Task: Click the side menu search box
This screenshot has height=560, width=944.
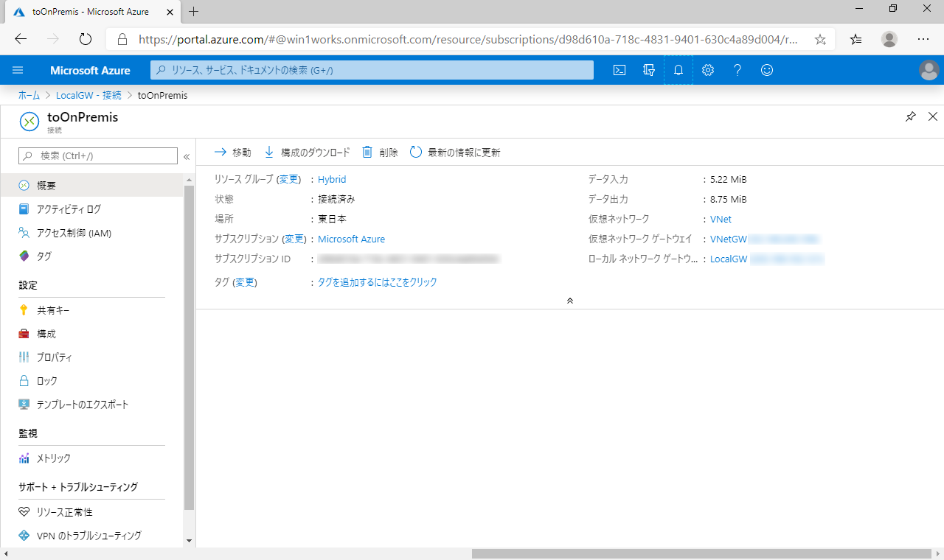Action: [98, 155]
